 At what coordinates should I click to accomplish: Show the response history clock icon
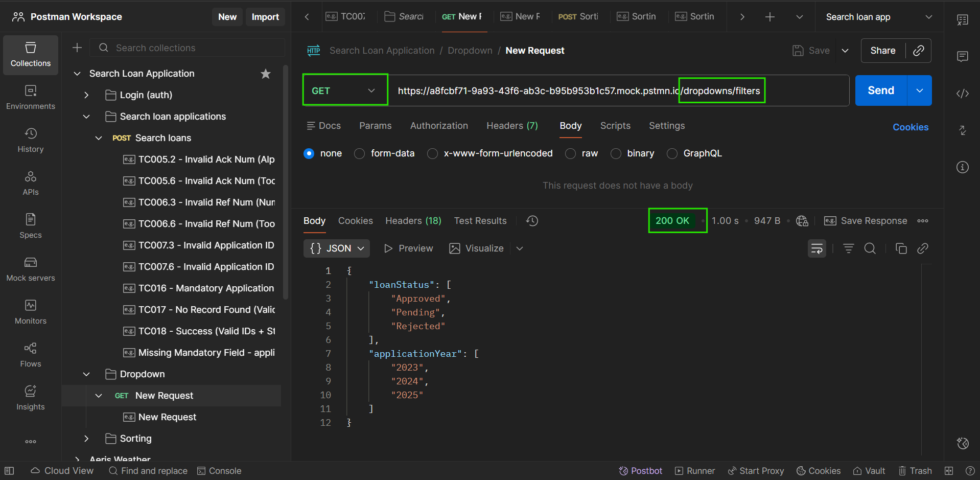(x=532, y=221)
